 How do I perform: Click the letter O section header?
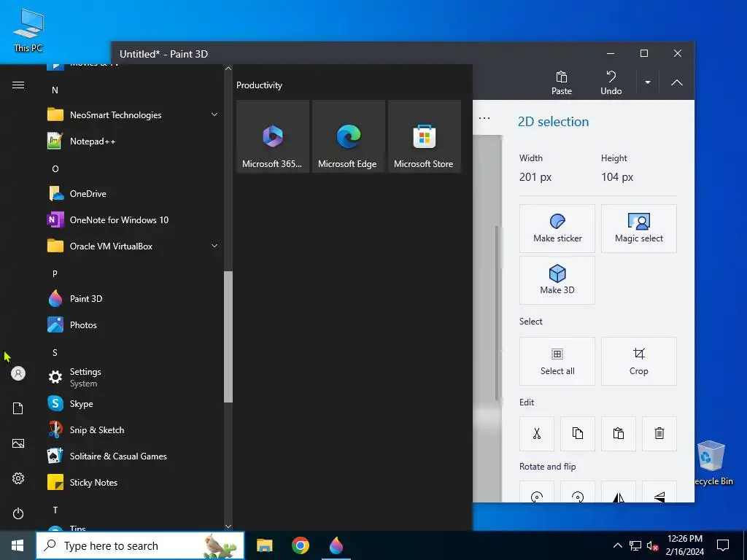click(x=55, y=168)
